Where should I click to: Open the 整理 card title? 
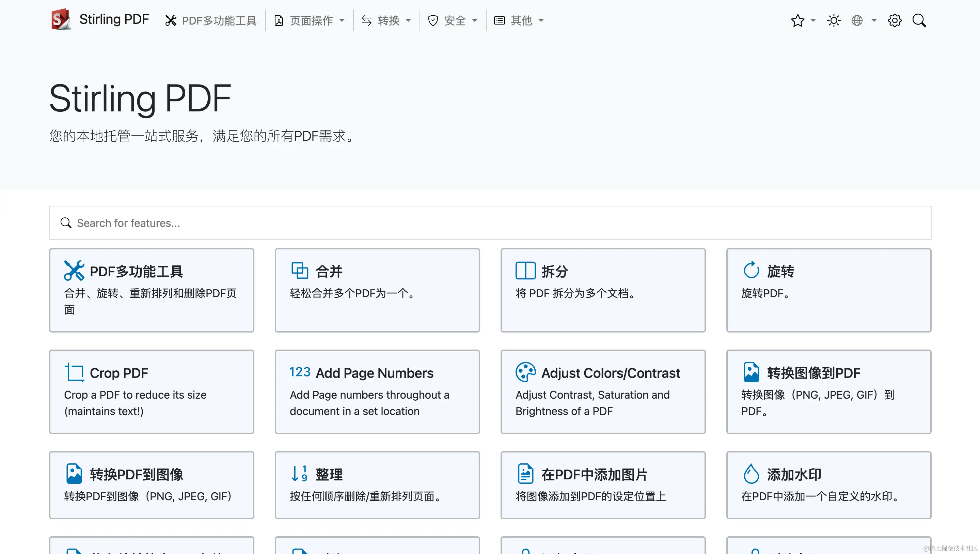click(329, 474)
